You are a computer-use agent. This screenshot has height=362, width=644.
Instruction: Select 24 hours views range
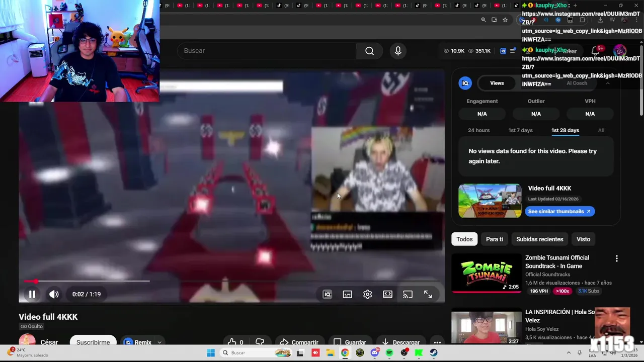[478, 130]
